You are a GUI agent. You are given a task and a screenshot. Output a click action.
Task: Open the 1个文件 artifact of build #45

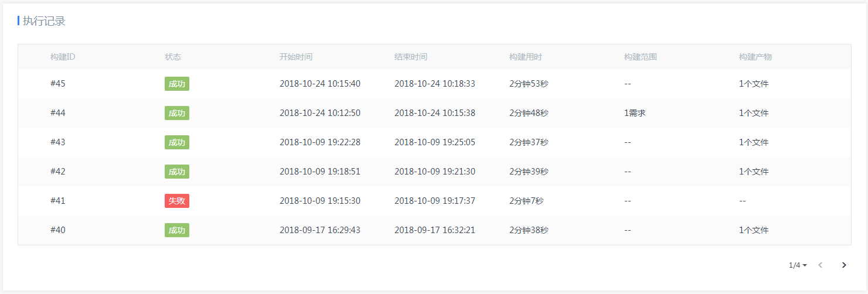(x=754, y=84)
